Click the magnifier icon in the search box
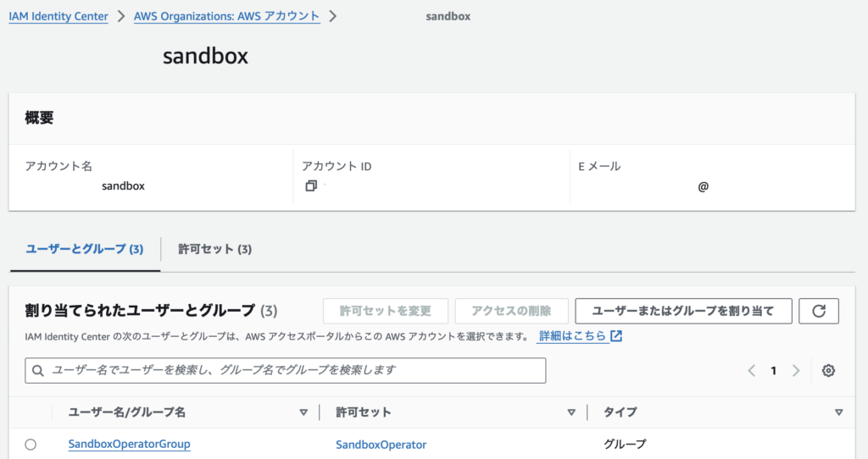Image resolution: width=868 pixels, height=459 pixels. 37,371
